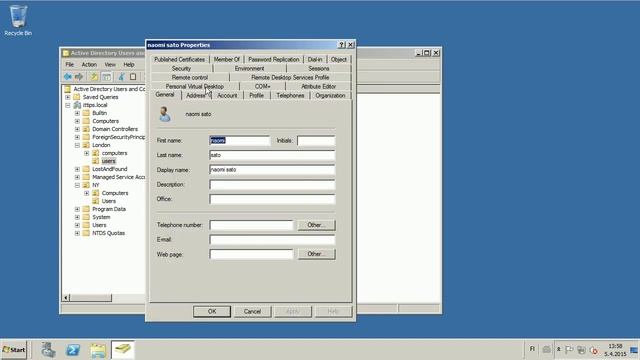Expand the Program Data node
The height and width of the screenshot is (360, 640).
(x=77, y=209)
